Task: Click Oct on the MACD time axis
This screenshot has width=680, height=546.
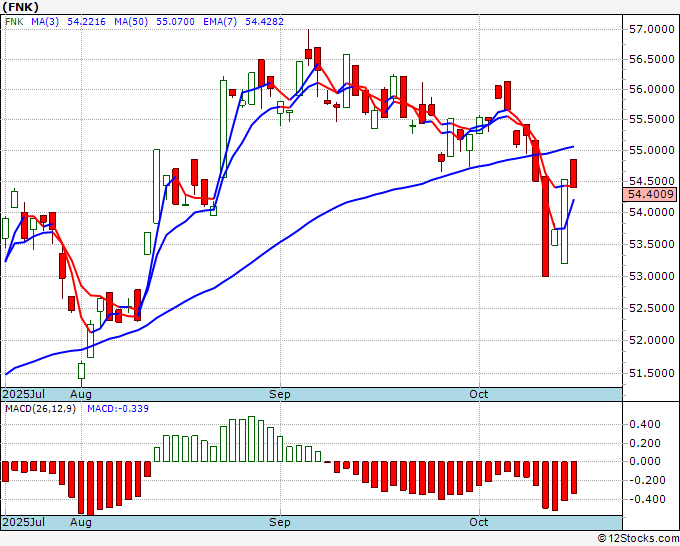Action: coord(479,522)
